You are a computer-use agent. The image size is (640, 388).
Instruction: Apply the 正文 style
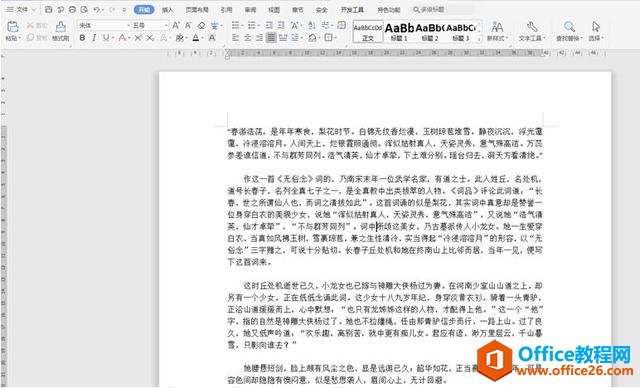[368, 31]
